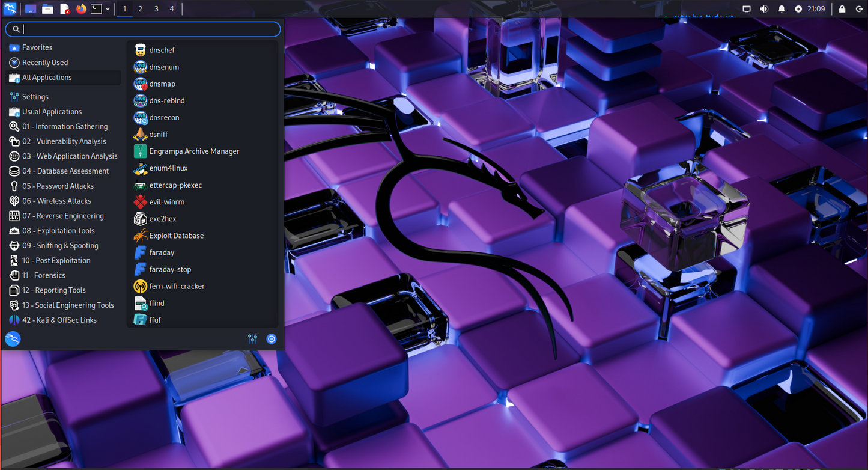This screenshot has height=470, width=868.
Task: Launch the text editor icon in top panel
Action: (65, 9)
